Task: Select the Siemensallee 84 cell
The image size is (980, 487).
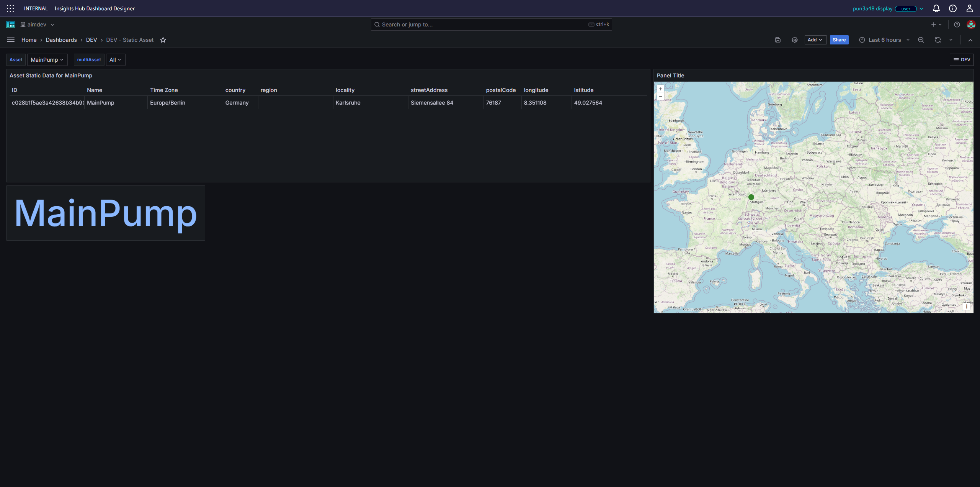Action: pos(446,103)
